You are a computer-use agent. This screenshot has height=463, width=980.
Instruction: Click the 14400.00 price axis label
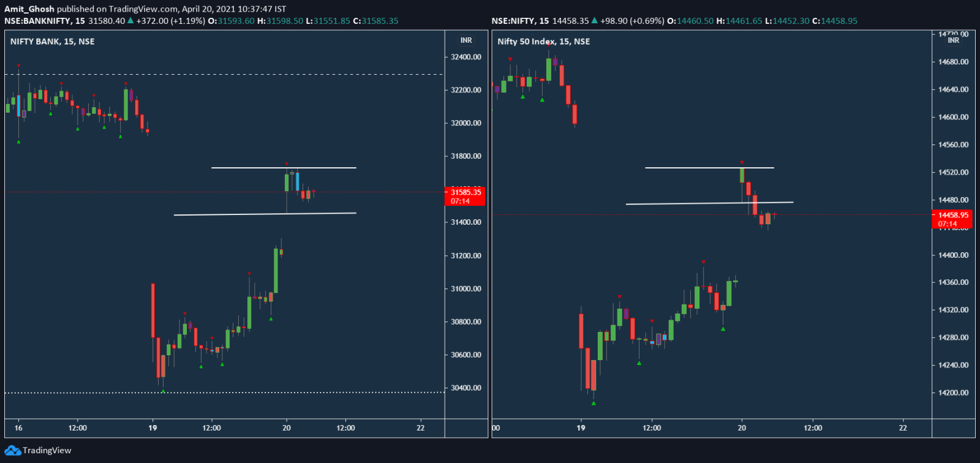954,255
